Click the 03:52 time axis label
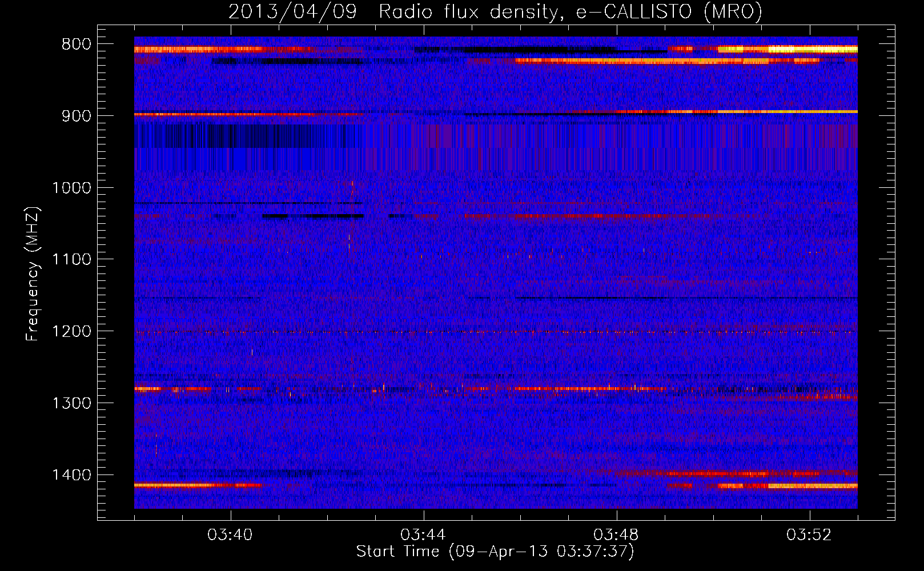 809,535
